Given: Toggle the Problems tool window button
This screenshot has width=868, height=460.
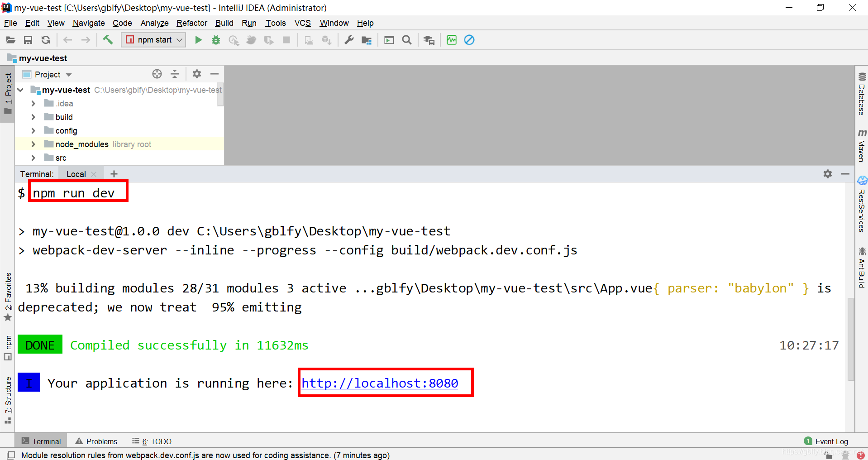Looking at the screenshot, I should coord(96,441).
